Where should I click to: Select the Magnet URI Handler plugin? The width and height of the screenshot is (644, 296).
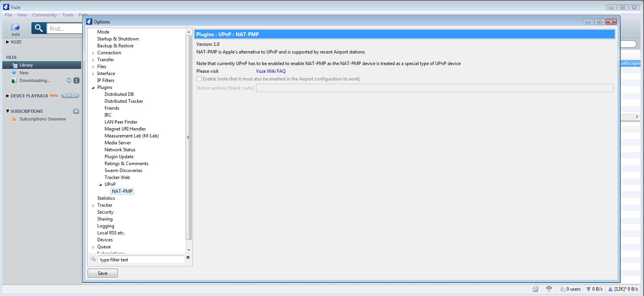pos(125,129)
